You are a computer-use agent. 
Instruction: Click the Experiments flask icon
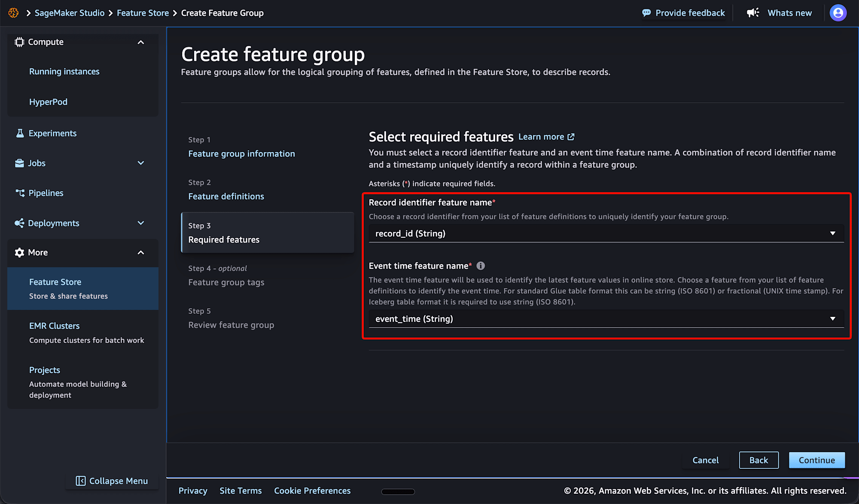[20, 133]
